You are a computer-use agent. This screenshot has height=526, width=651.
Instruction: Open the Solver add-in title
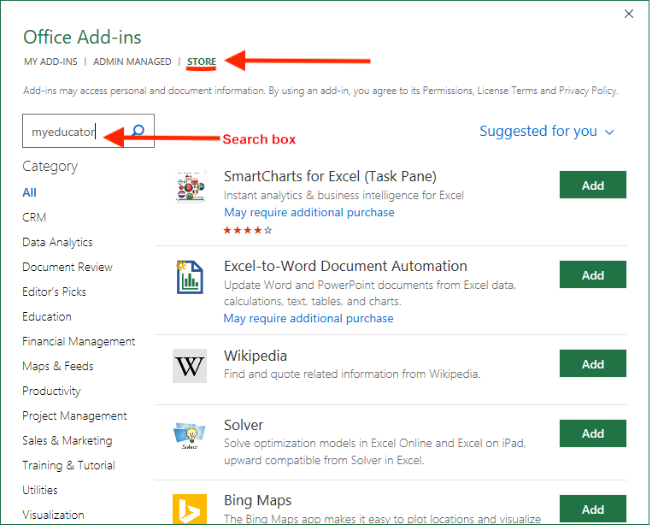click(x=243, y=425)
